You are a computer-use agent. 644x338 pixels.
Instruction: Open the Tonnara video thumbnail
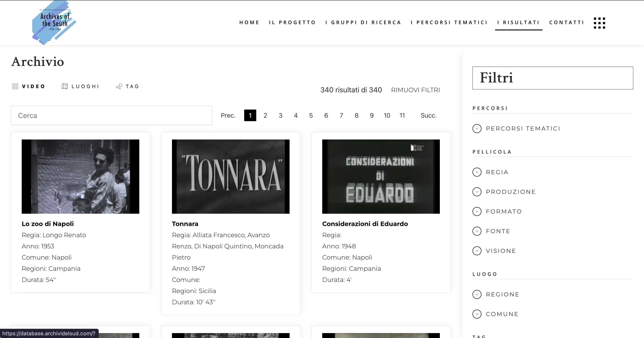[231, 177]
